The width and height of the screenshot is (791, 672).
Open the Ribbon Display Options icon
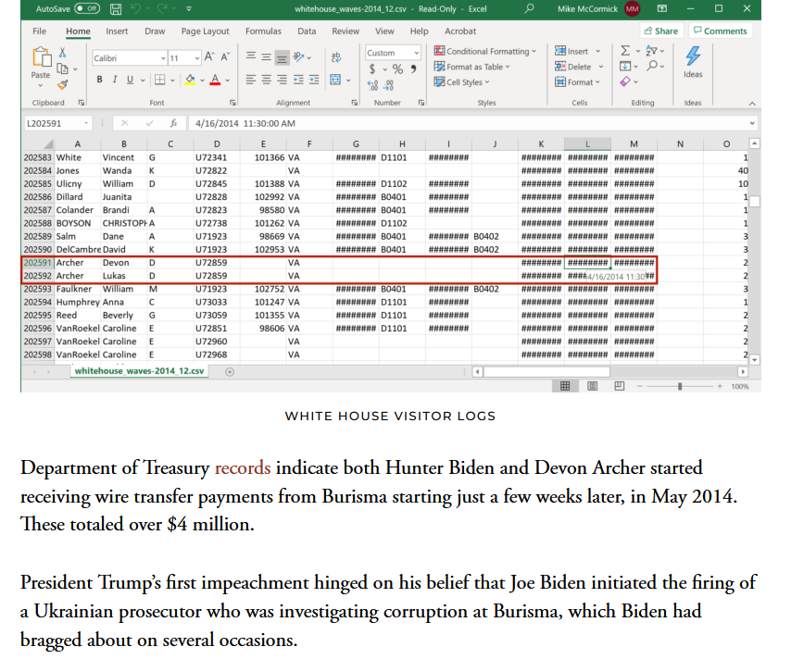[662, 8]
